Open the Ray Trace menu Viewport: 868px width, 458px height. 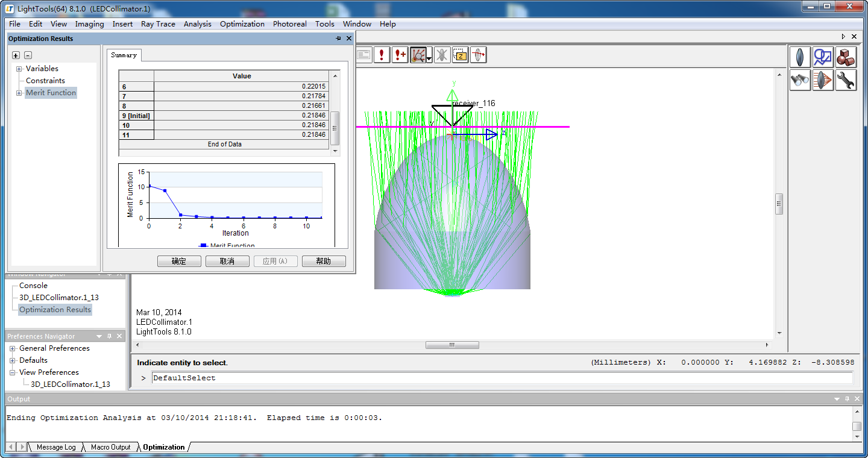(x=158, y=24)
